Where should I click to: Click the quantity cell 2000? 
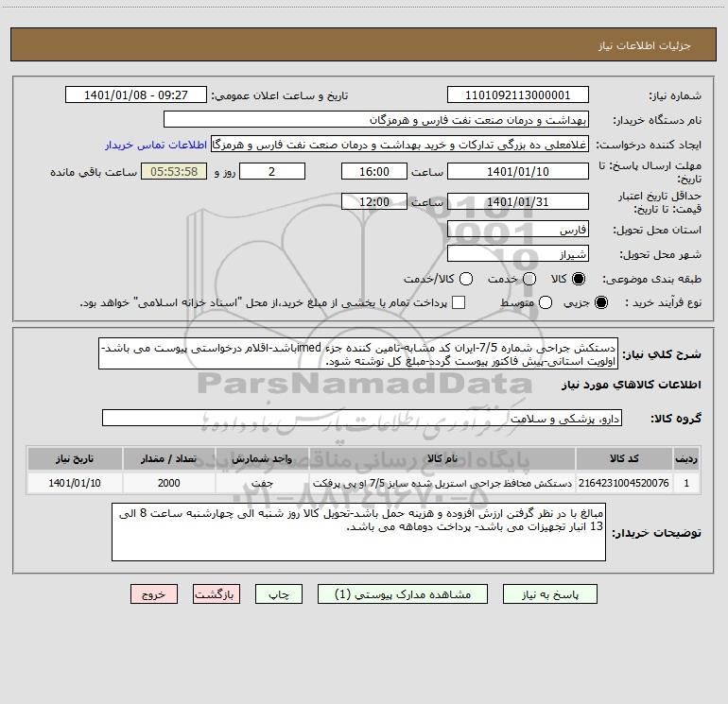169,483
